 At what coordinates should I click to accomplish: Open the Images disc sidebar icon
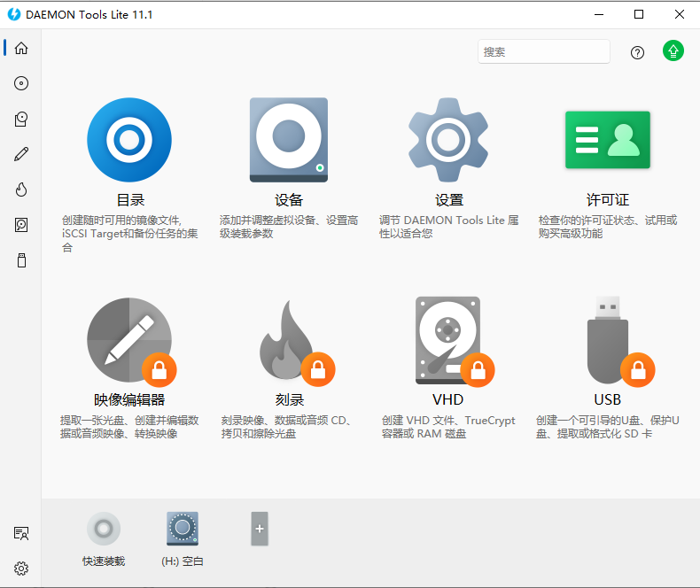coord(21,83)
